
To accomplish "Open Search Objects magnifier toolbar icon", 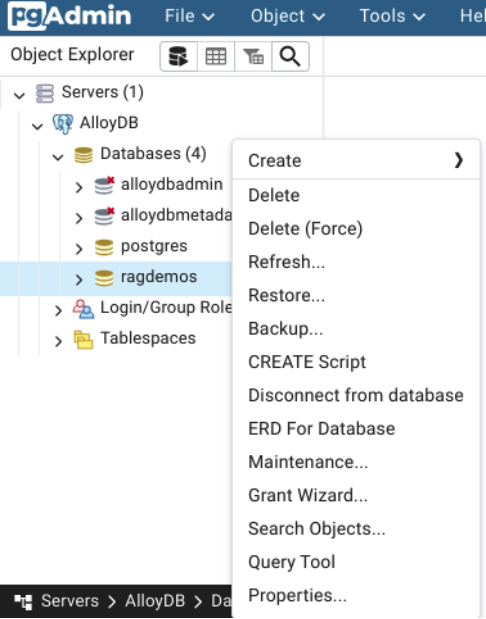I will (x=290, y=56).
